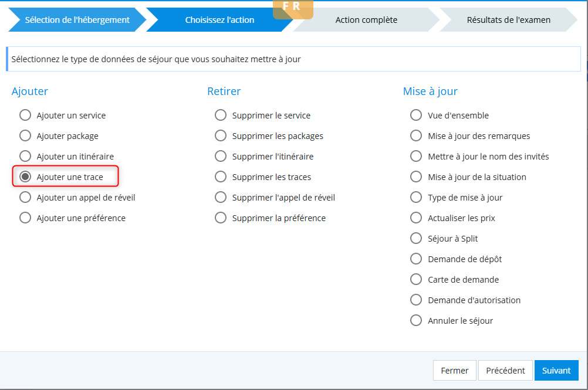Select 'Annuler le séjour' radio option
588x390 pixels.
[x=416, y=321]
